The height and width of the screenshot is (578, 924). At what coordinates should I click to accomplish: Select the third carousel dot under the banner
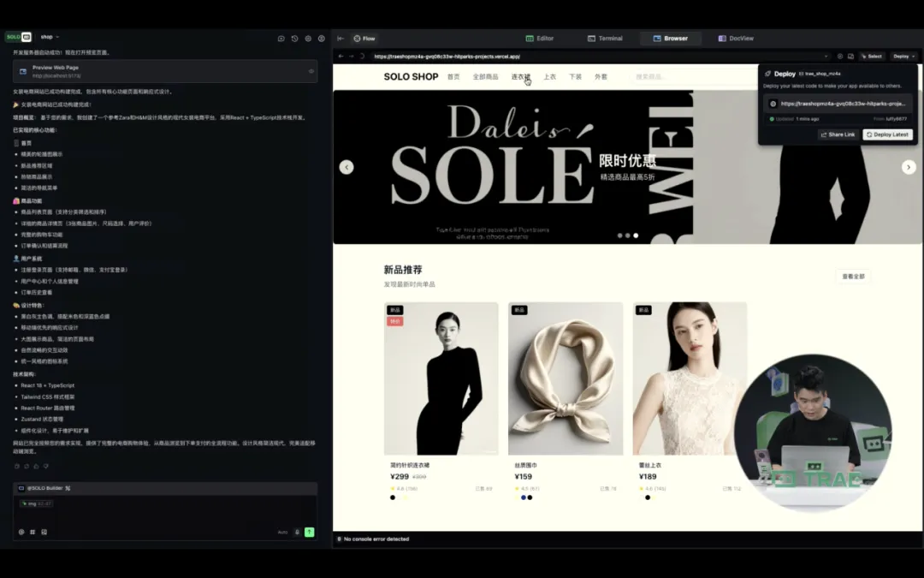pyautogui.click(x=635, y=235)
